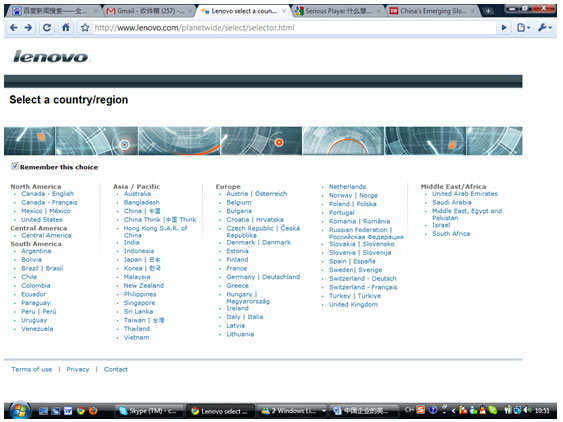
Task: Bookmark this page with the star icon
Action: coord(85,28)
